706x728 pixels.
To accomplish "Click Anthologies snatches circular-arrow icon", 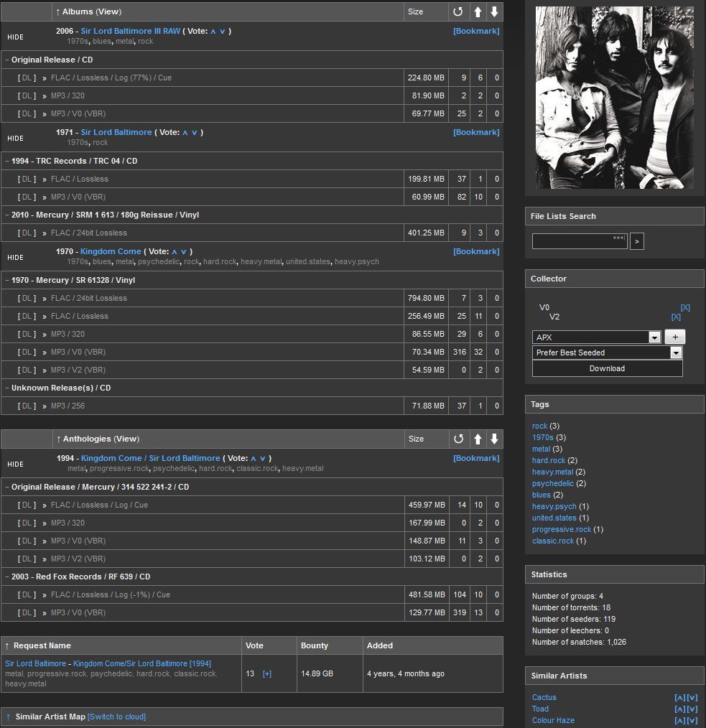I will pyautogui.click(x=458, y=439).
